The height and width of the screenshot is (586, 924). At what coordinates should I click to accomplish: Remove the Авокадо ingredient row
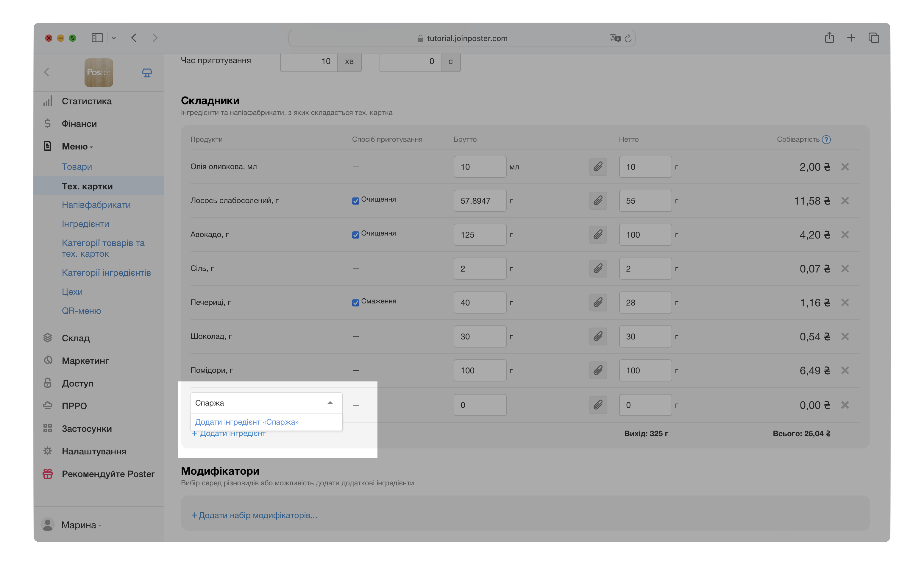(845, 234)
